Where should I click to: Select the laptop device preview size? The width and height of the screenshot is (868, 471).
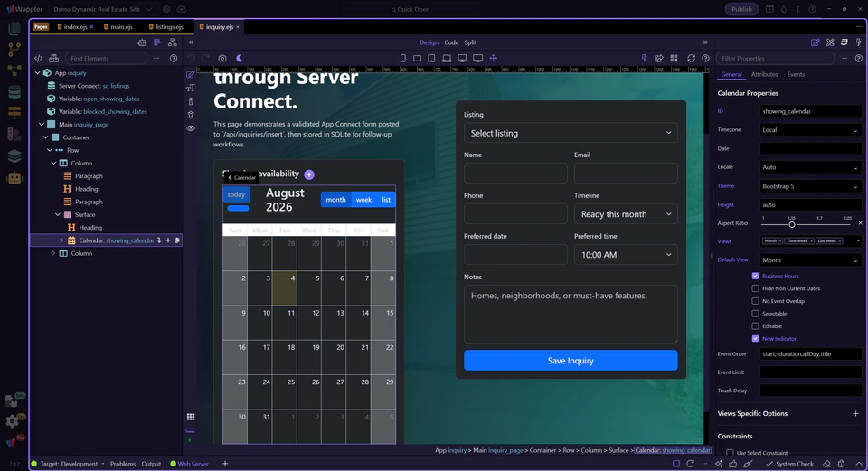click(446, 58)
